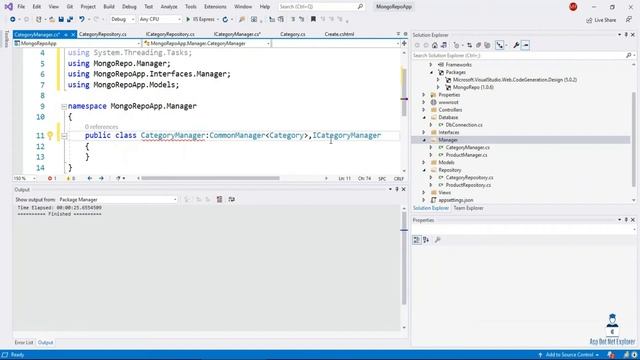640x360 pixels.
Task: Expand the Frameworks node in Solution Explorer
Action: [x=431, y=64]
